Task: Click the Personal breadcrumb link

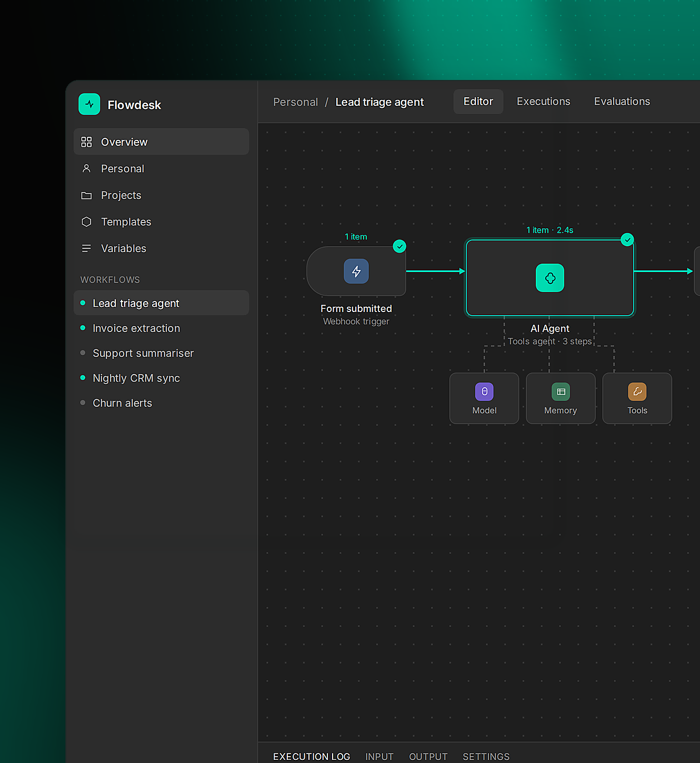Action: (x=296, y=102)
